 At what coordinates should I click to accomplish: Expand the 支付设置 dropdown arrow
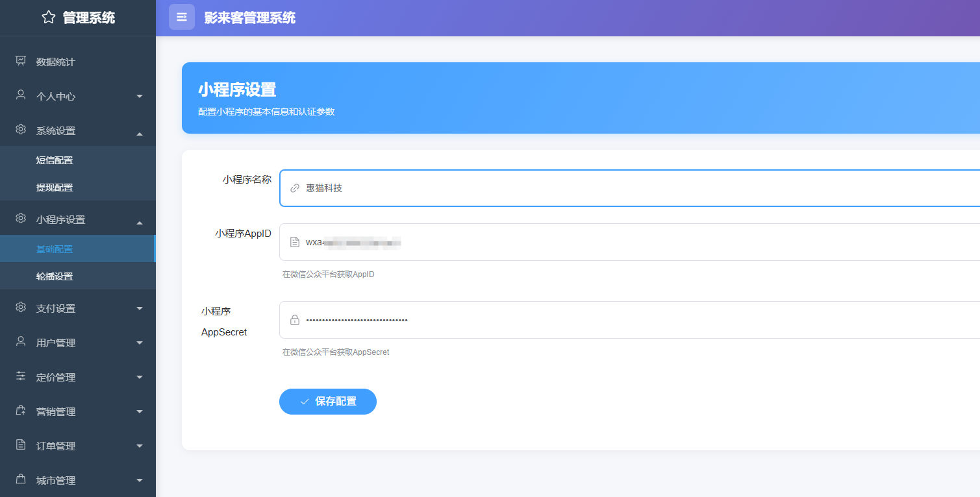pyautogui.click(x=140, y=308)
